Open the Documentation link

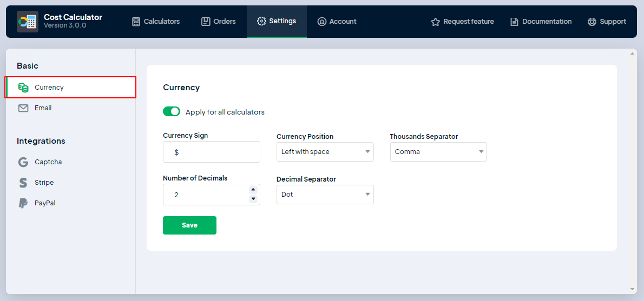tap(541, 21)
